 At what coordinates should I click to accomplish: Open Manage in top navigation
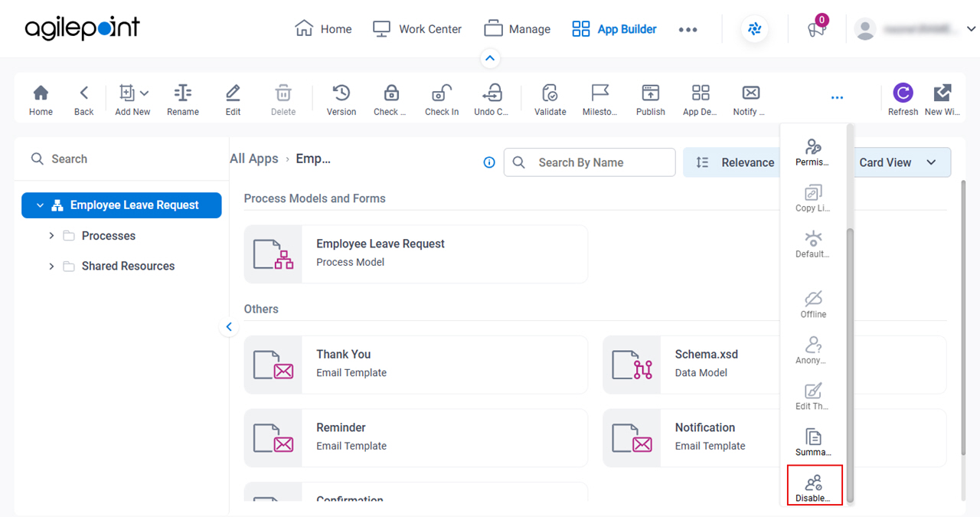(517, 29)
